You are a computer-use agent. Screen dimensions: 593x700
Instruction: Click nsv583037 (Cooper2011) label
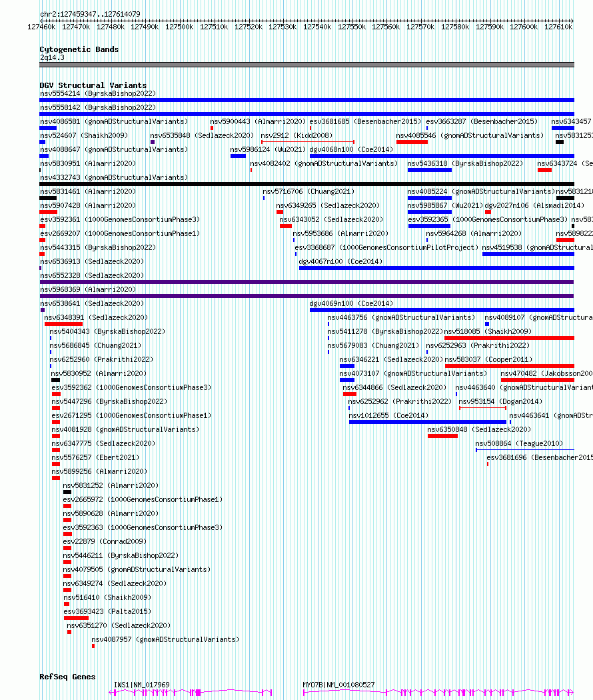point(488,359)
